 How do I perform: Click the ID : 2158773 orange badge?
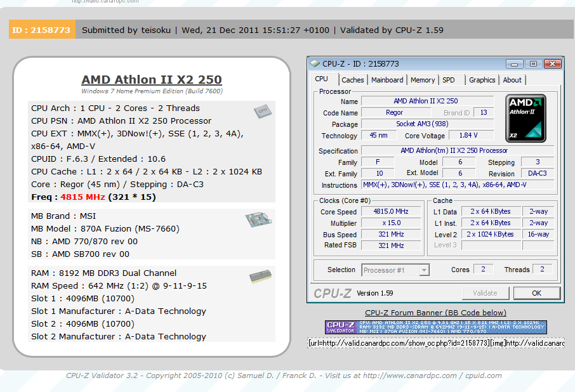(42, 30)
